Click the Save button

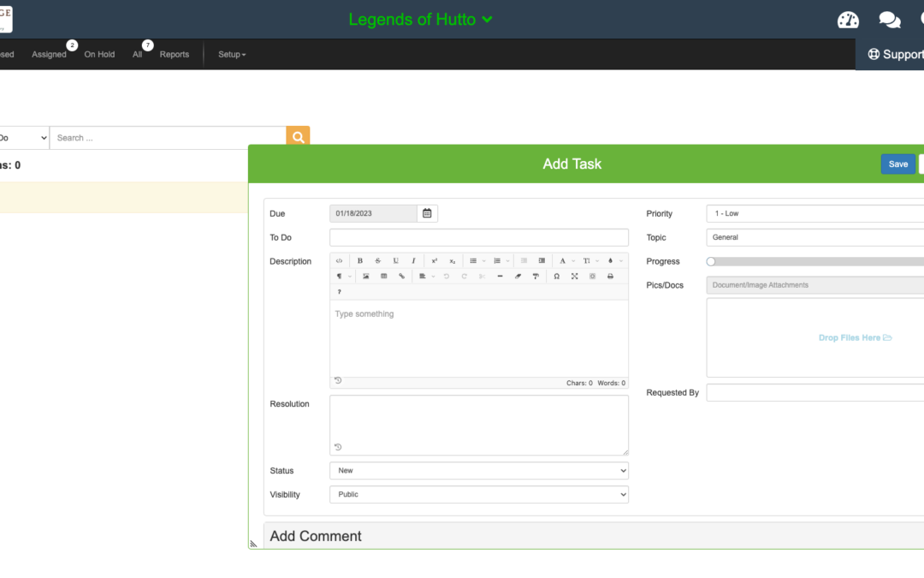point(897,164)
